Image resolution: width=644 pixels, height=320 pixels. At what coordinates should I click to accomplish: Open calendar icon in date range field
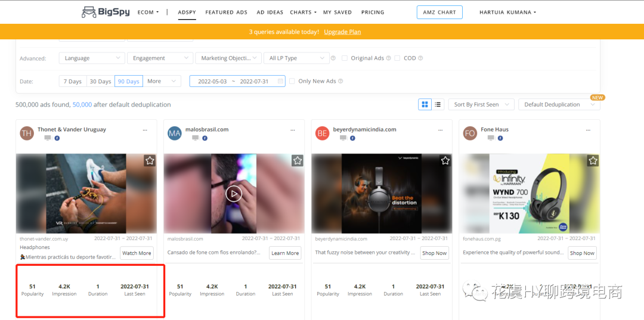[280, 82]
